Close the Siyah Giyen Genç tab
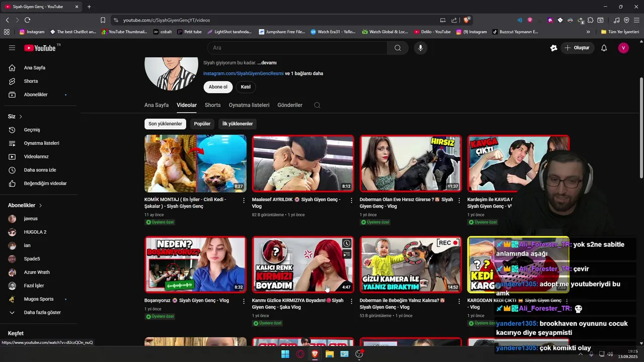 [76, 7]
